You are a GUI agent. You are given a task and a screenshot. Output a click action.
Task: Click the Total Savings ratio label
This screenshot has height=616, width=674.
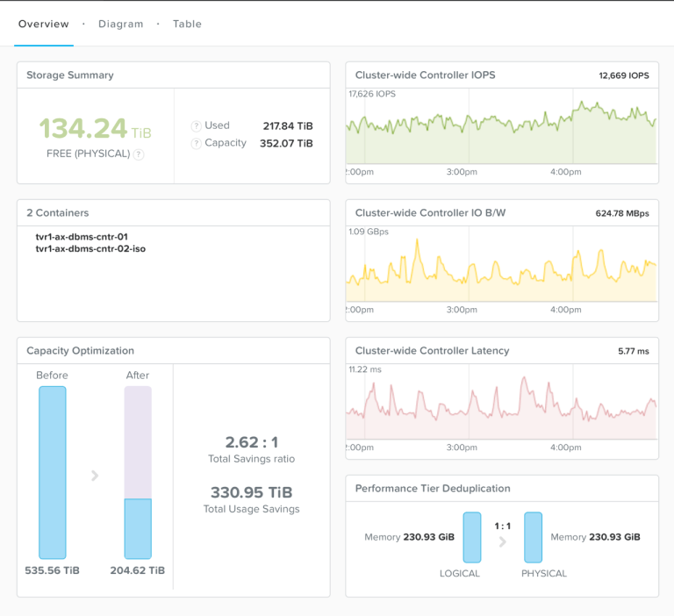point(252,459)
